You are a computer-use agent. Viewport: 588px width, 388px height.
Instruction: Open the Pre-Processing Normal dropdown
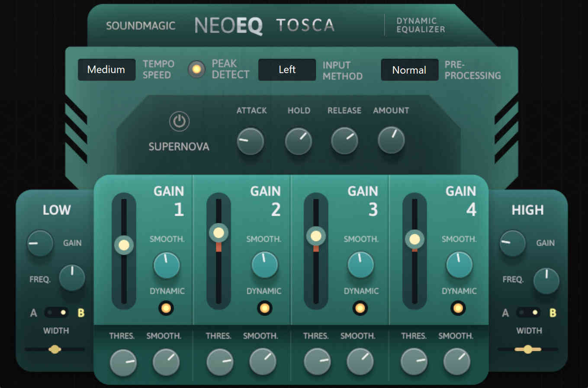tap(410, 70)
